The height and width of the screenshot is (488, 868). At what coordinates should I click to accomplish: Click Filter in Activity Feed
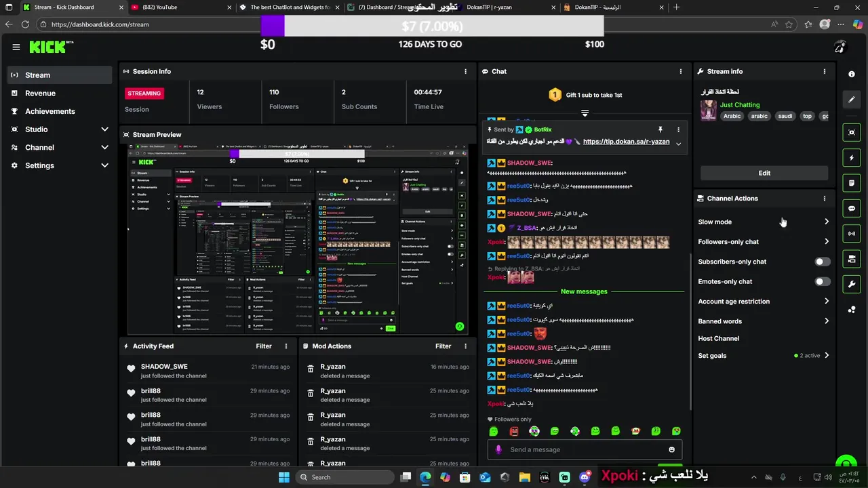(264, 346)
